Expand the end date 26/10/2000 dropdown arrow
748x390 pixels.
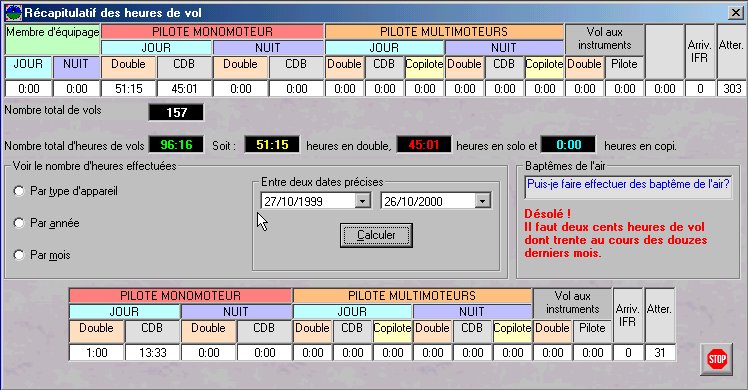point(483,201)
